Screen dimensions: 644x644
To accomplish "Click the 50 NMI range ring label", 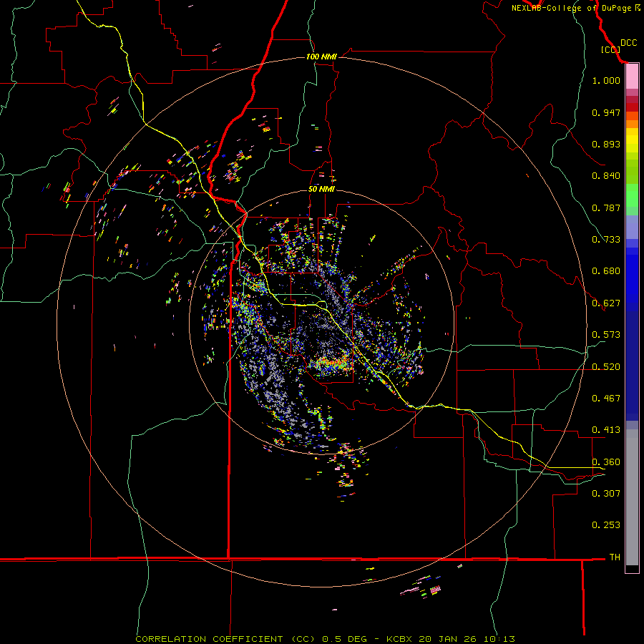I will coord(321,189).
